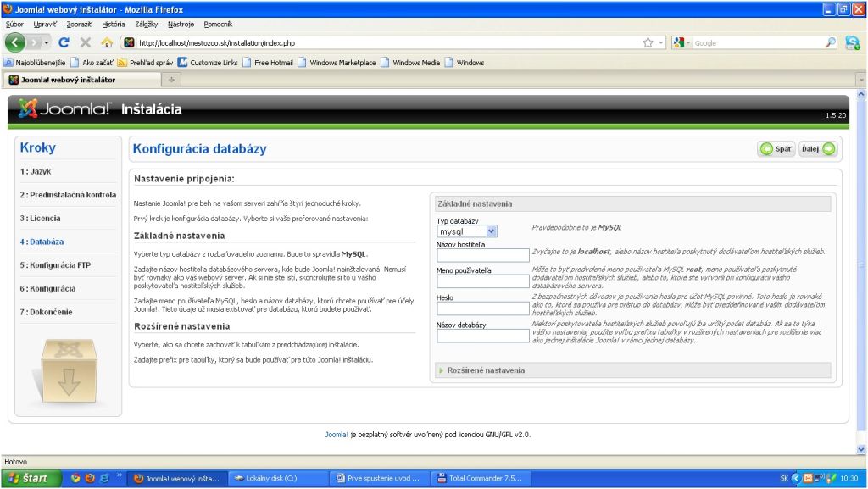Select step 3: Licencia
This screenshot has width=868, height=489.
coord(40,218)
